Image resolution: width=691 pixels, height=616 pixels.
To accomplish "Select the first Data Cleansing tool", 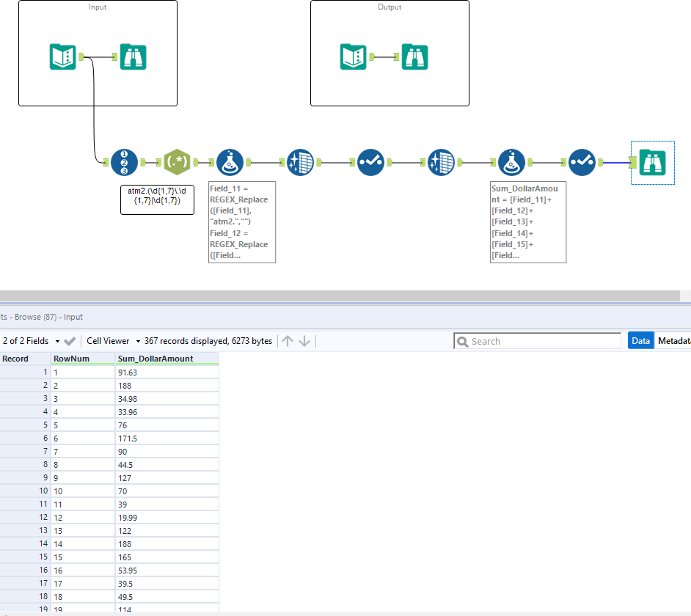I will point(300,162).
